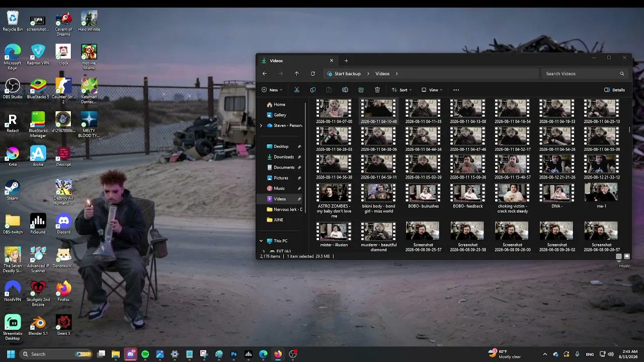The image size is (644, 362).
Task: Open the weather widget showing 60°F
Action: click(x=505, y=354)
